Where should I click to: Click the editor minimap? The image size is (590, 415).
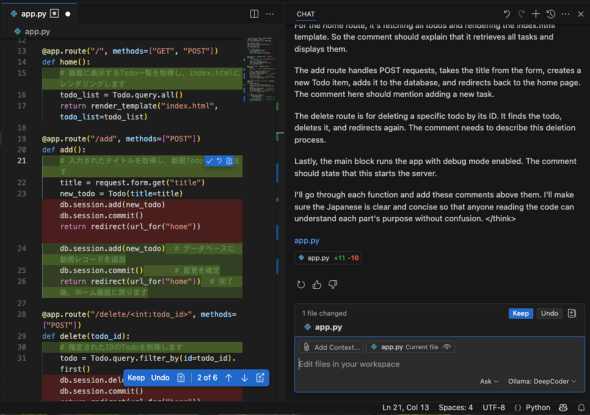260,70
